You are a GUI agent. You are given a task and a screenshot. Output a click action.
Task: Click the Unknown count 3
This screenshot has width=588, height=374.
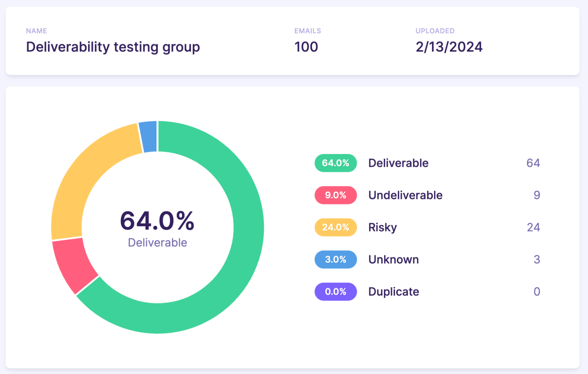(x=537, y=259)
